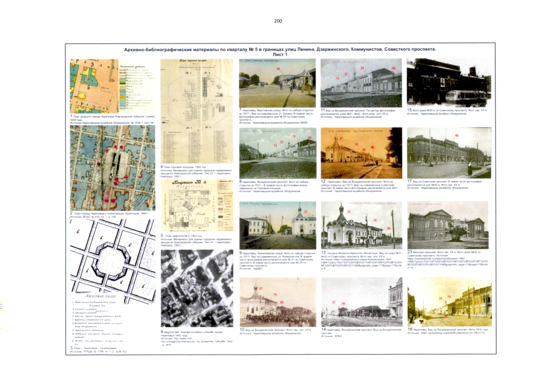The image size is (555, 392).
Task: Select the yellow-tinted 1916 photo number 18
Action: 449,302
